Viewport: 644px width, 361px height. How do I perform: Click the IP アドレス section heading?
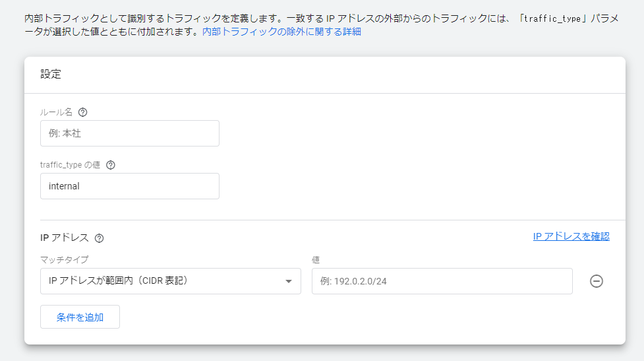point(65,238)
